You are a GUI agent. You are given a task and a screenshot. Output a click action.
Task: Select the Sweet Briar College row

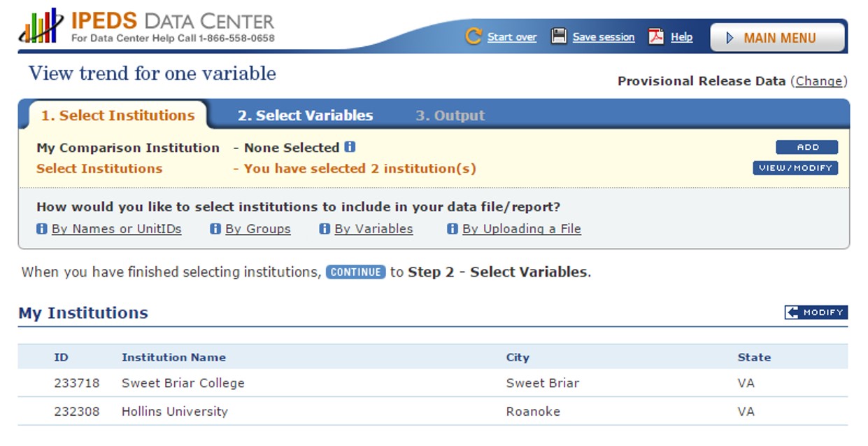point(183,383)
